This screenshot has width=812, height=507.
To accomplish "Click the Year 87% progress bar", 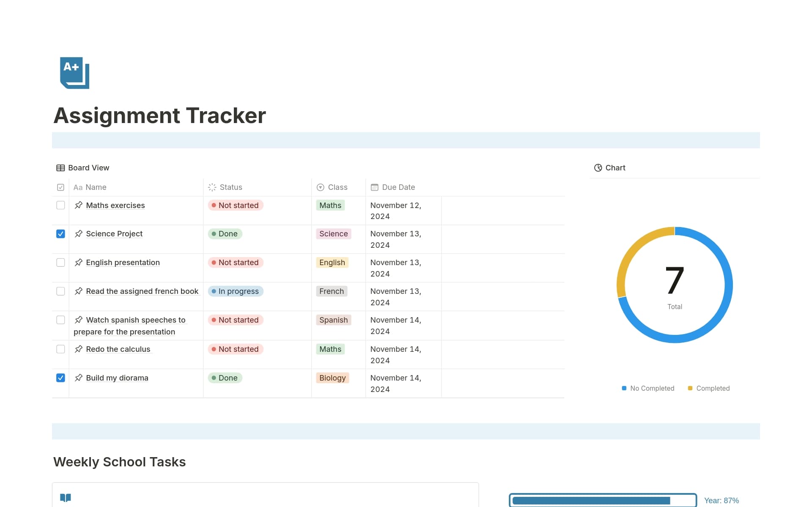I will [x=603, y=500].
